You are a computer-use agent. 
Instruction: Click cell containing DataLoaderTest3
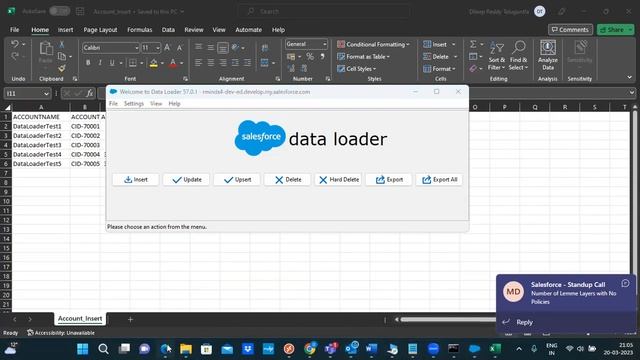pyautogui.click(x=41, y=145)
